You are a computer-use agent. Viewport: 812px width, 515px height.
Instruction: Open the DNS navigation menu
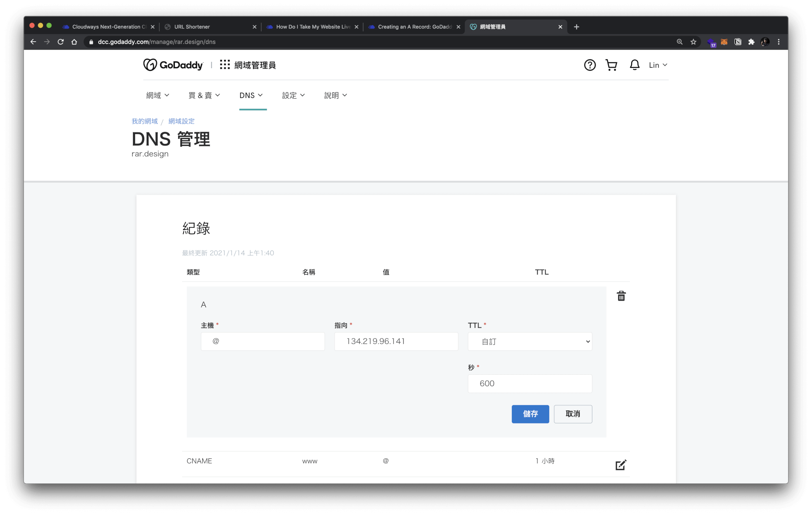[251, 95]
